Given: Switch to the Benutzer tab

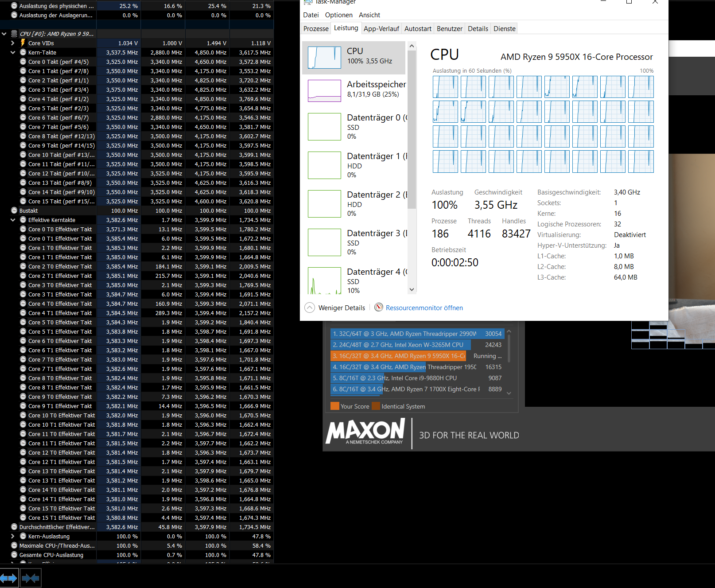Looking at the screenshot, I should coord(450,29).
